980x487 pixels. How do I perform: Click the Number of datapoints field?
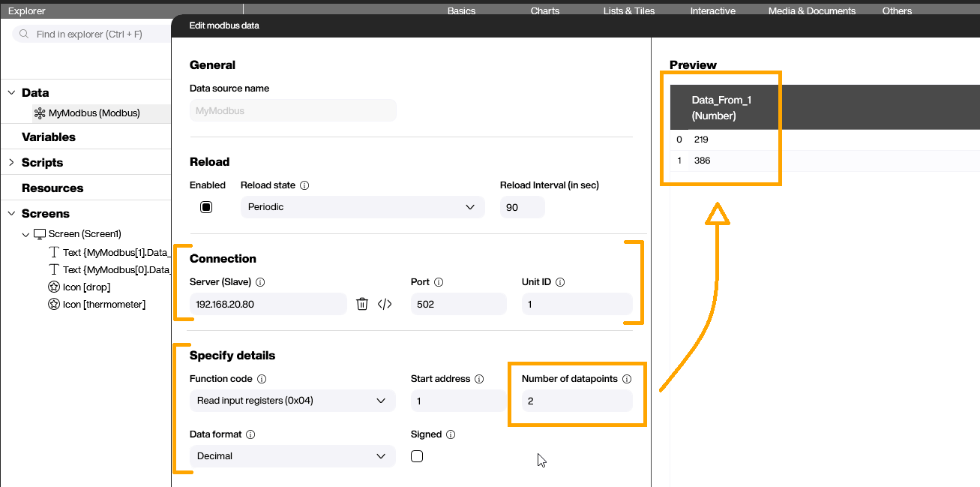coord(577,401)
